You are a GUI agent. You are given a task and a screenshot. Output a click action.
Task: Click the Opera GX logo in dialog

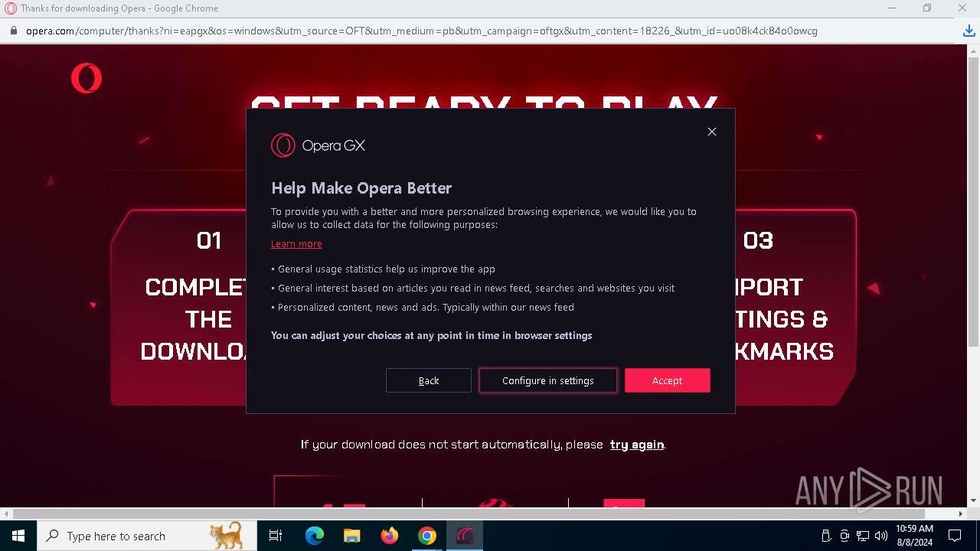318,145
